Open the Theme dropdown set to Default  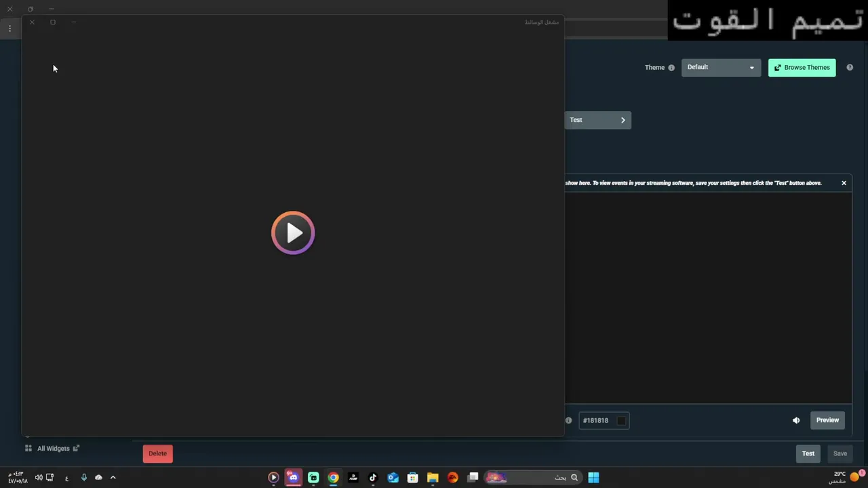[721, 67]
